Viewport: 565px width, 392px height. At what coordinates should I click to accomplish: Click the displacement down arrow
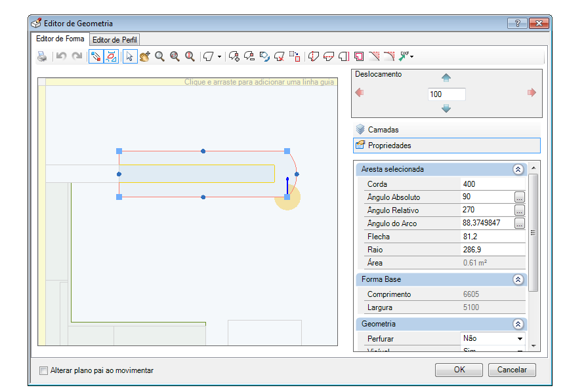click(x=446, y=108)
